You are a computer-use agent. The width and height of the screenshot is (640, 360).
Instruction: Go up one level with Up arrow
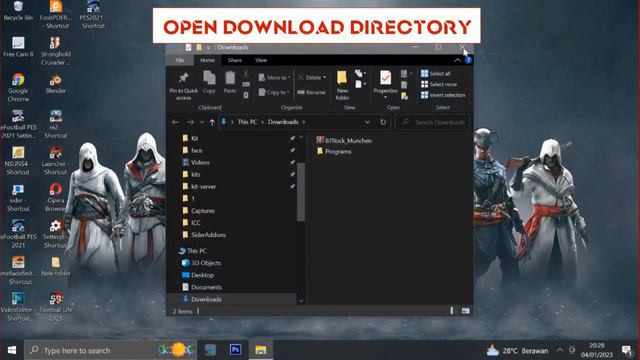coord(212,122)
